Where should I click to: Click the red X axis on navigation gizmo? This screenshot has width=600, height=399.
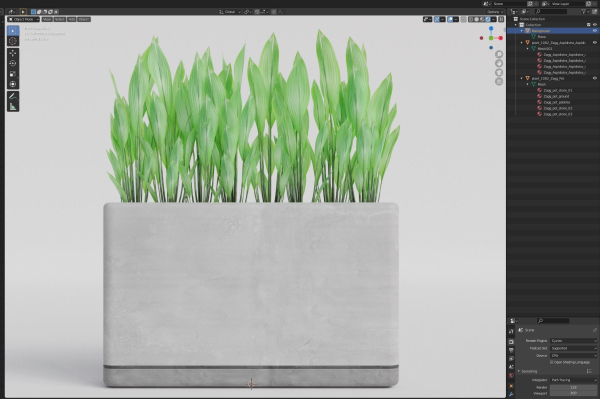tap(501, 38)
